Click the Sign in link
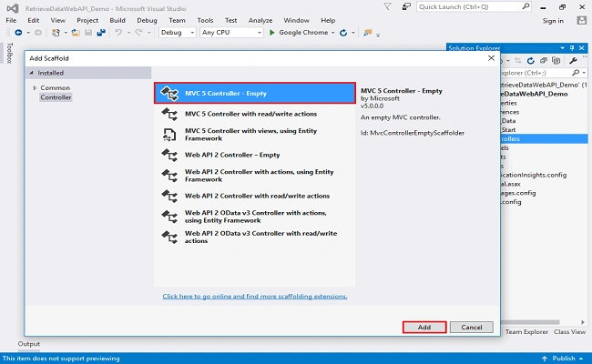 pyautogui.click(x=553, y=21)
